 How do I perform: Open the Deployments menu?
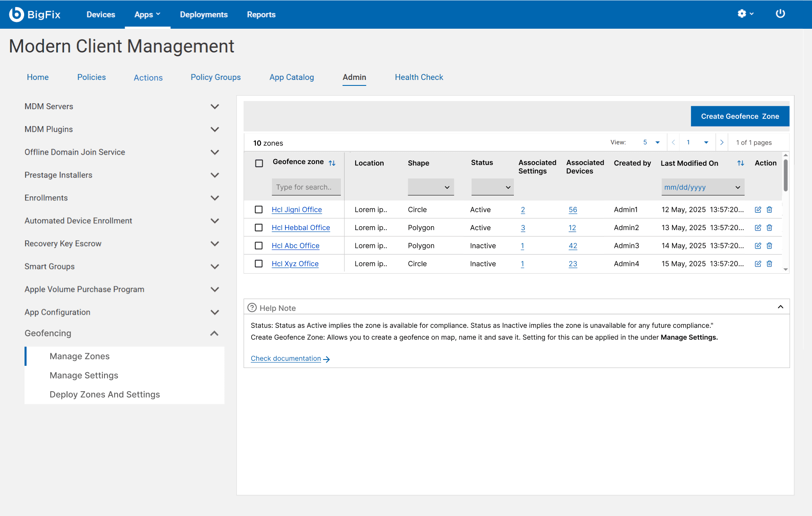click(204, 14)
